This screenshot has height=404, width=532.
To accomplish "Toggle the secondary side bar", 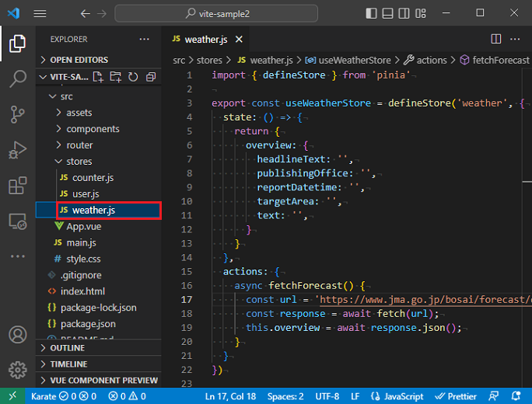I will [x=404, y=13].
